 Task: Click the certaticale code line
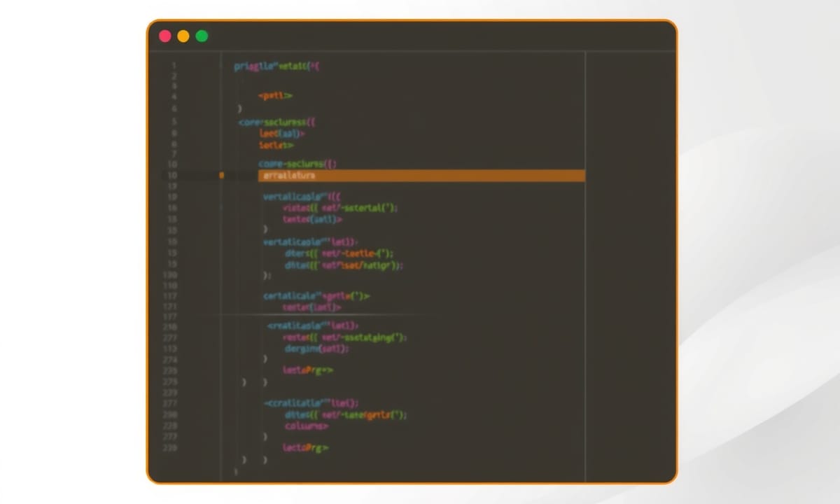coord(316,296)
